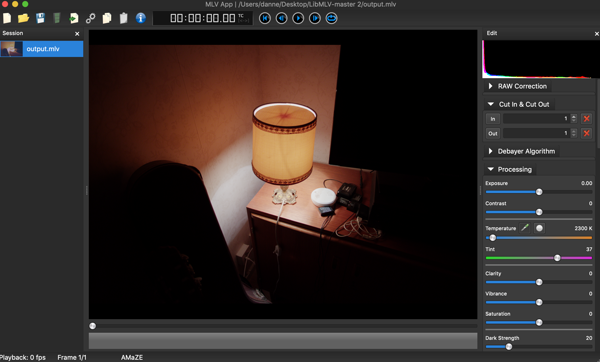600x362 pixels.
Task: Click the green macOS zoom button
Action: [25, 4]
